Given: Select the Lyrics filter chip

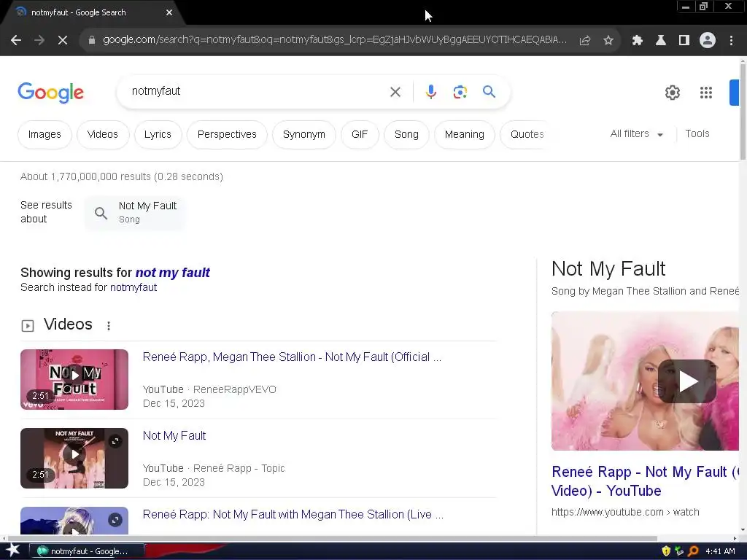Looking at the screenshot, I should click(158, 135).
